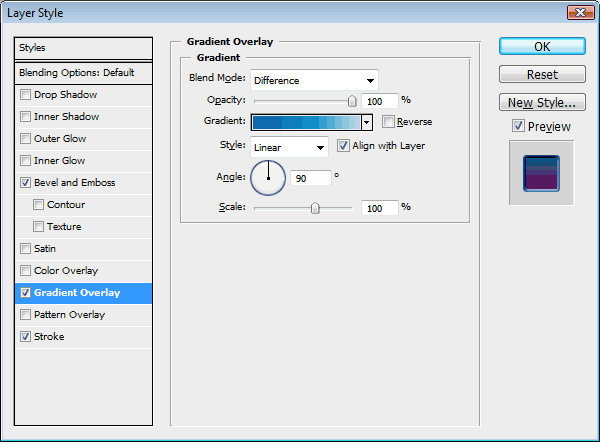The height and width of the screenshot is (442, 600).
Task: Click the Angle value field showing 90
Action: click(310, 178)
